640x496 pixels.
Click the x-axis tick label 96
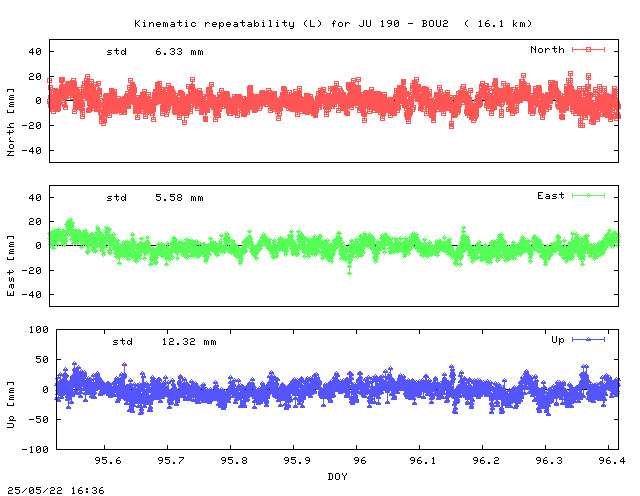click(x=360, y=460)
